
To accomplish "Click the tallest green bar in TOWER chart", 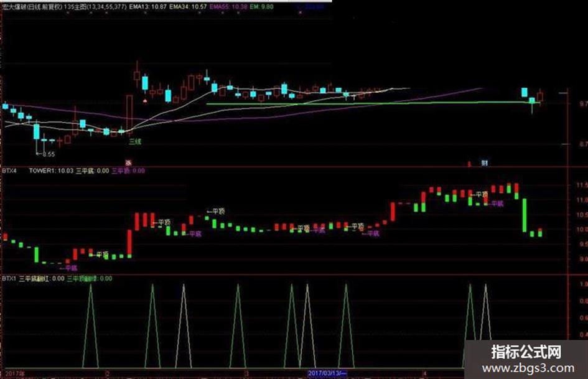I will [x=525, y=215].
